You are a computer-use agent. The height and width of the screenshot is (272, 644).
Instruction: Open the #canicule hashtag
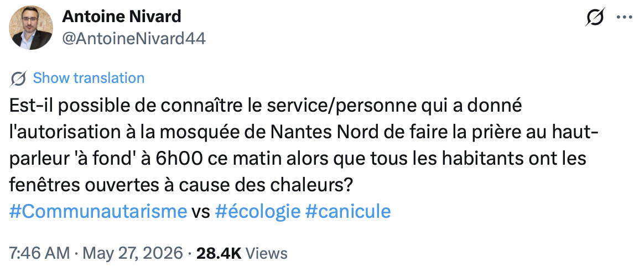pyautogui.click(x=349, y=212)
